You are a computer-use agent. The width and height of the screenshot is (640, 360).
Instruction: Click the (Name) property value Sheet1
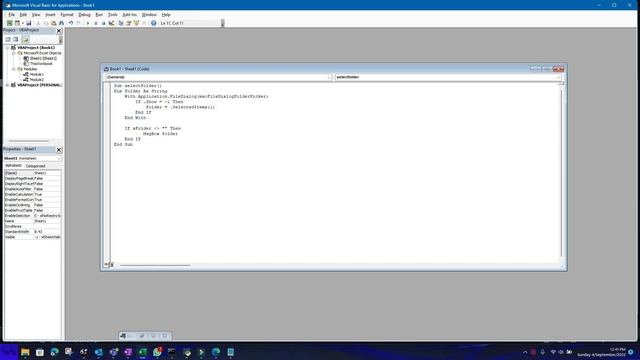point(47,173)
